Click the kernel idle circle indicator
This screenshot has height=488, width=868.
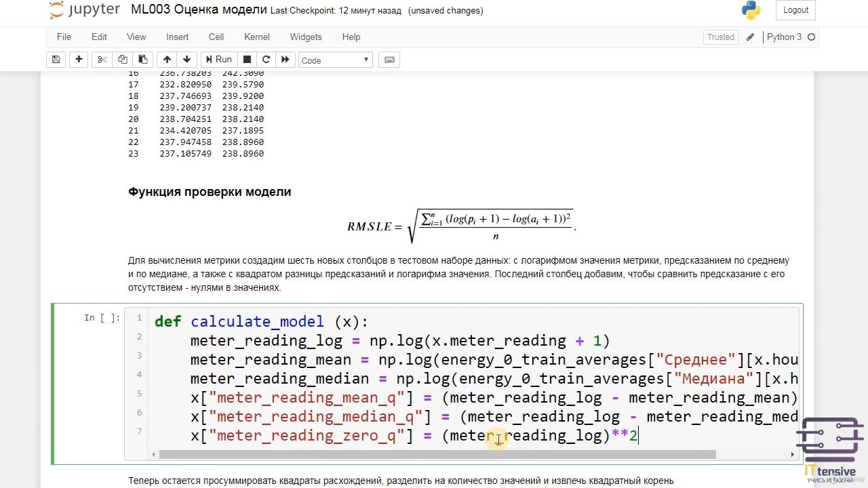click(x=811, y=37)
